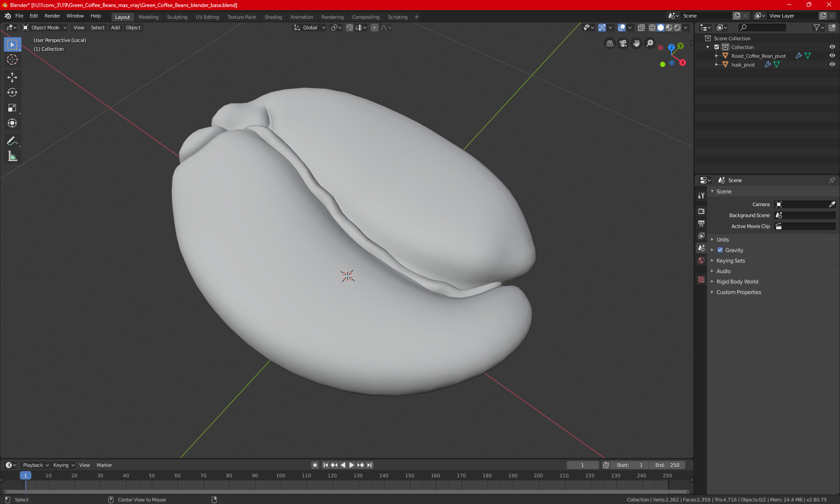The width and height of the screenshot is (840, 504).
Task: Toggle proportional editing
Action: point(374,28)
